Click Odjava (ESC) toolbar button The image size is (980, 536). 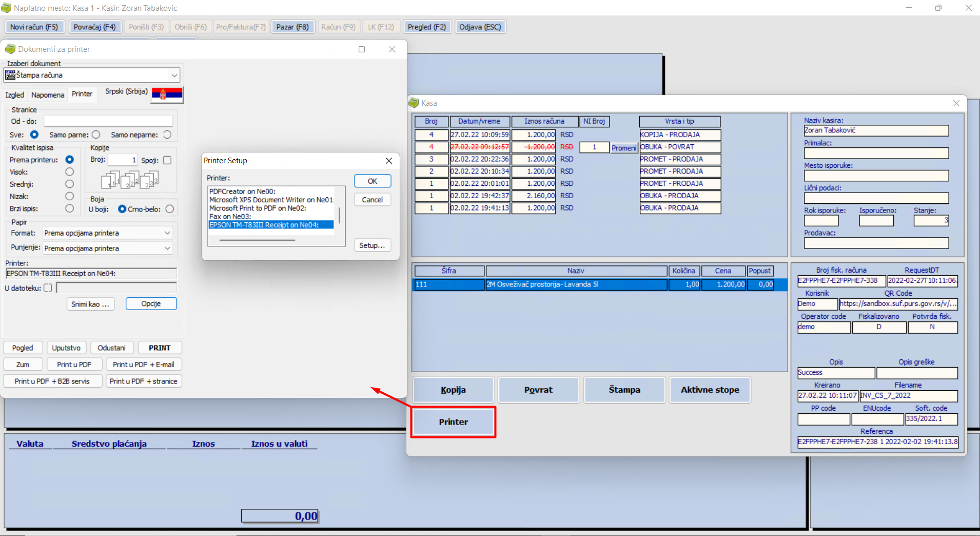click(x=480, y=27)
